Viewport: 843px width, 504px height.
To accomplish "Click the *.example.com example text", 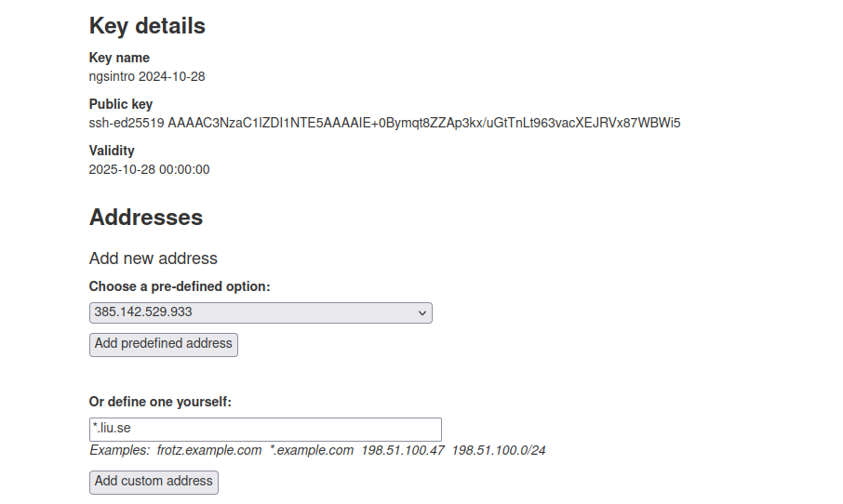I will (x=312, y=450).
